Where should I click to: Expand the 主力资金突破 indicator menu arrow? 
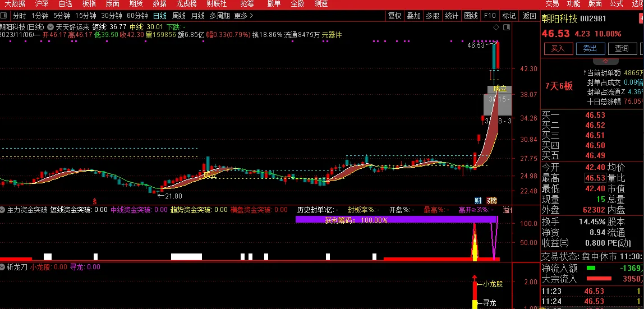coord(3,210)
